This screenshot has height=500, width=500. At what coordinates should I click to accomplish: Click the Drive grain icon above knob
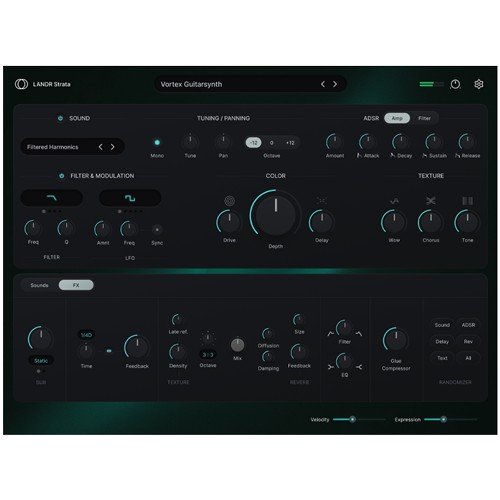click(x=229, y=201)
